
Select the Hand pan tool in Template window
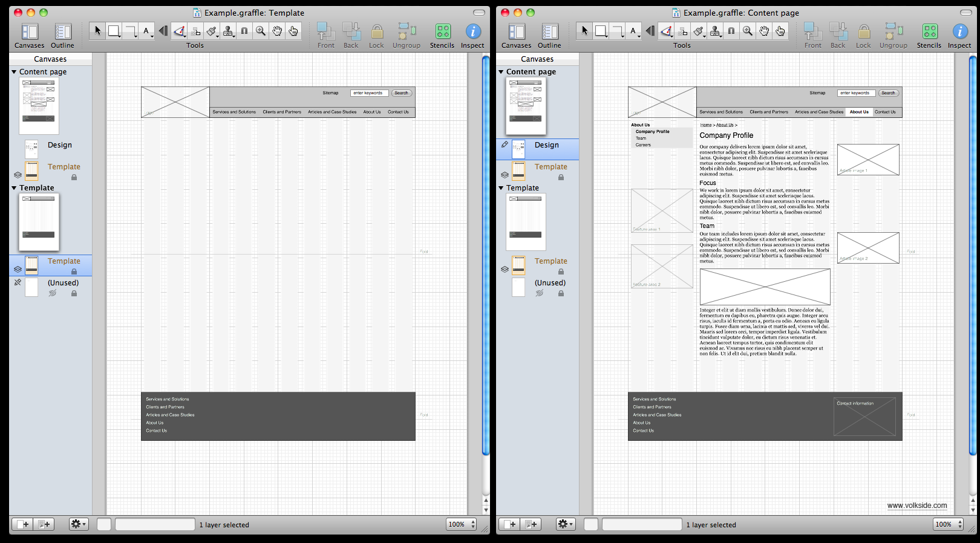click(x=277, y=31)
